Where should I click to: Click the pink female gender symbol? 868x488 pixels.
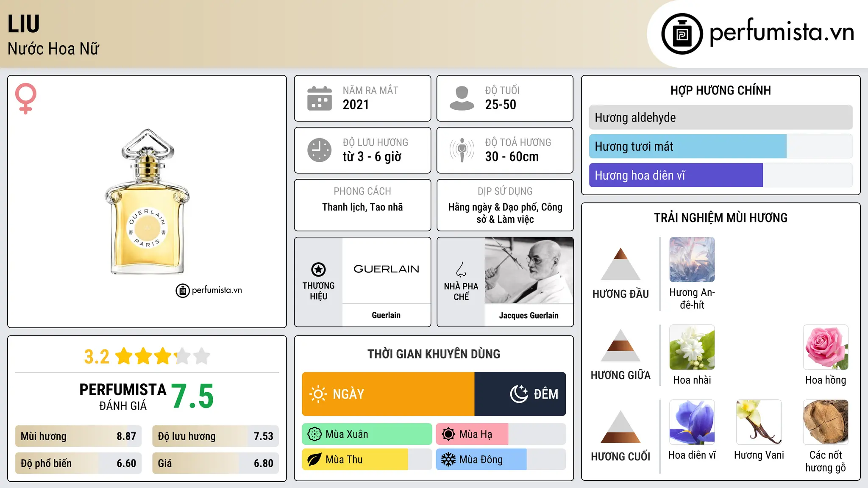(x=25, y=99)
